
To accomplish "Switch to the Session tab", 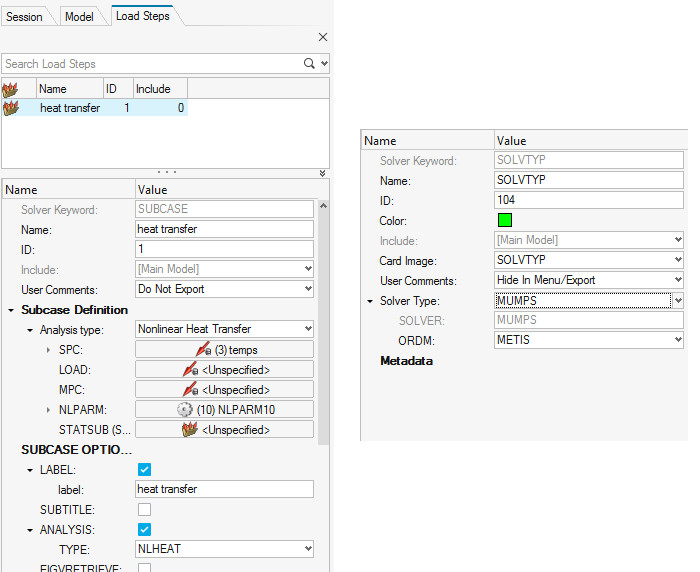I will click(x=25, y=17).
